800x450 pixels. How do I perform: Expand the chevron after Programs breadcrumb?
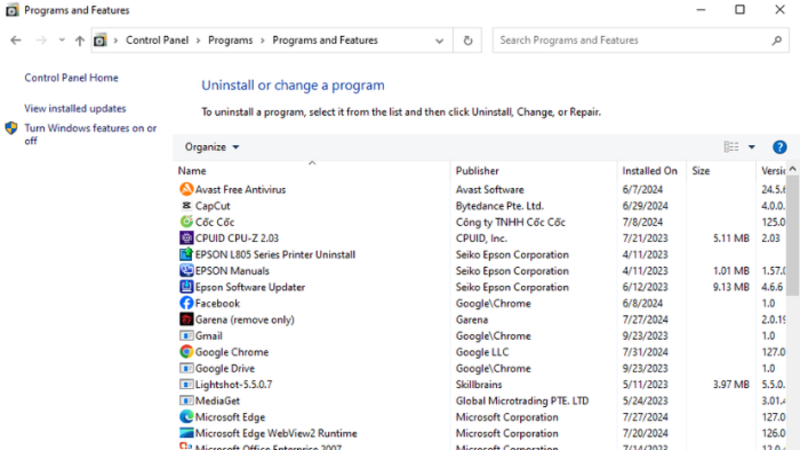coord(262,40)
